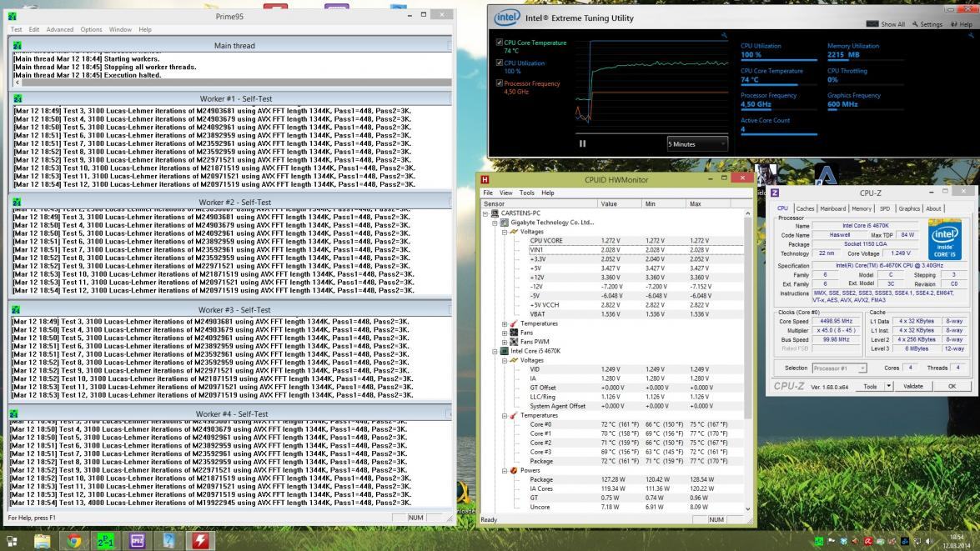Click the taskbar icon with question mark
Image resolution: width=980 pixels, height=551 pixels.
168,540
